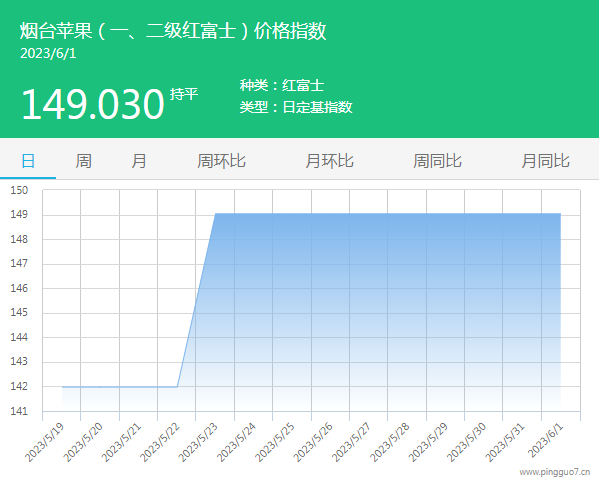Open the 月环比 tab
599x479 pixels.
[x=329, y=161]
